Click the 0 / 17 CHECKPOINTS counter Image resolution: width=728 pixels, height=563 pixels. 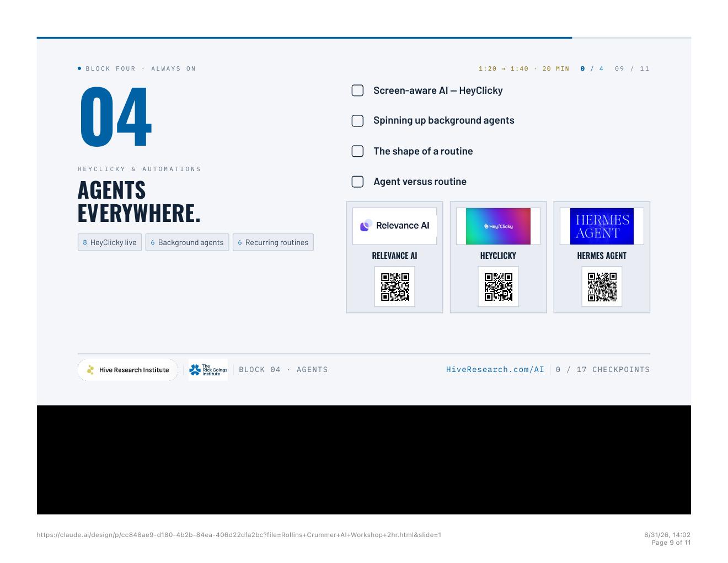(603, 370)
